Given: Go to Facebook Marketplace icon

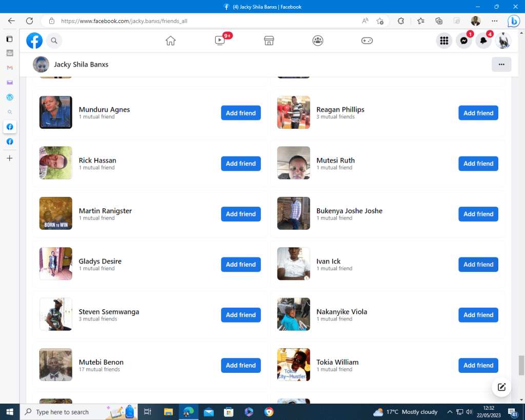Looking at the screenshot, I should click(269, 41).
